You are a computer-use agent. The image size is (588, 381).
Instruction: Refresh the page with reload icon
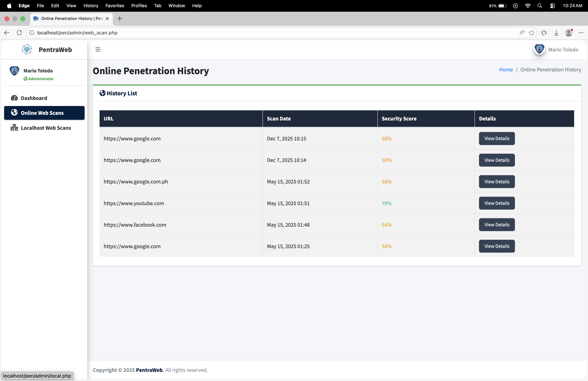(x=19, y=33)
